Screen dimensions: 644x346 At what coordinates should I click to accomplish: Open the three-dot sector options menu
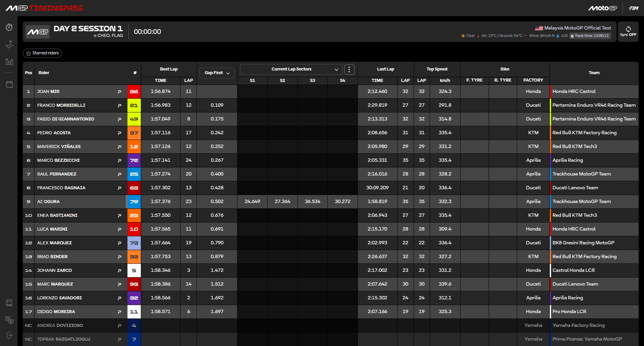click(349, 69)
